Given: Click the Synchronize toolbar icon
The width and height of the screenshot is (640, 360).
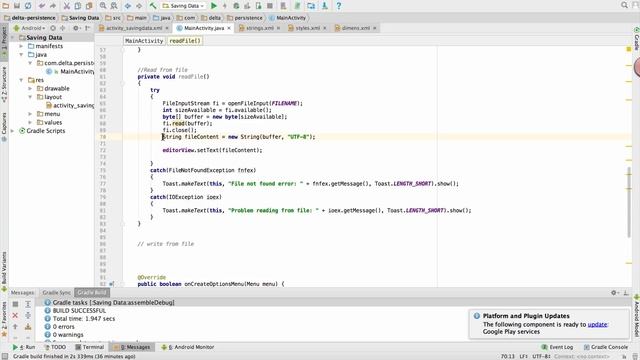Looking at the screenshot, I should point(28,6).
